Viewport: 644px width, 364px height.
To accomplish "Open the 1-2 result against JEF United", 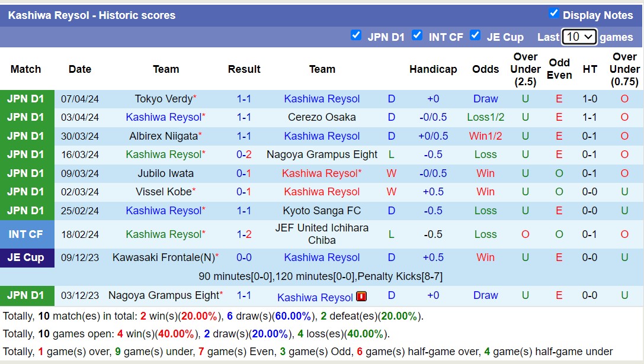I will tap(244, 234).
